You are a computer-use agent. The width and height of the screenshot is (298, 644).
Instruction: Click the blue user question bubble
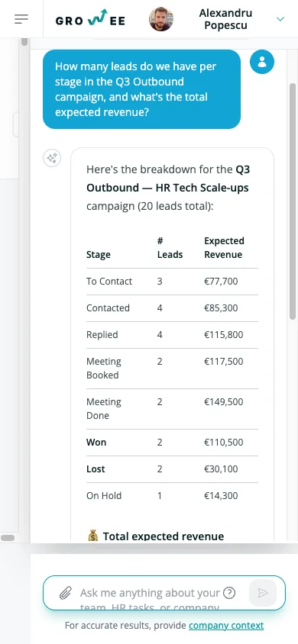(x=142, y=89)
